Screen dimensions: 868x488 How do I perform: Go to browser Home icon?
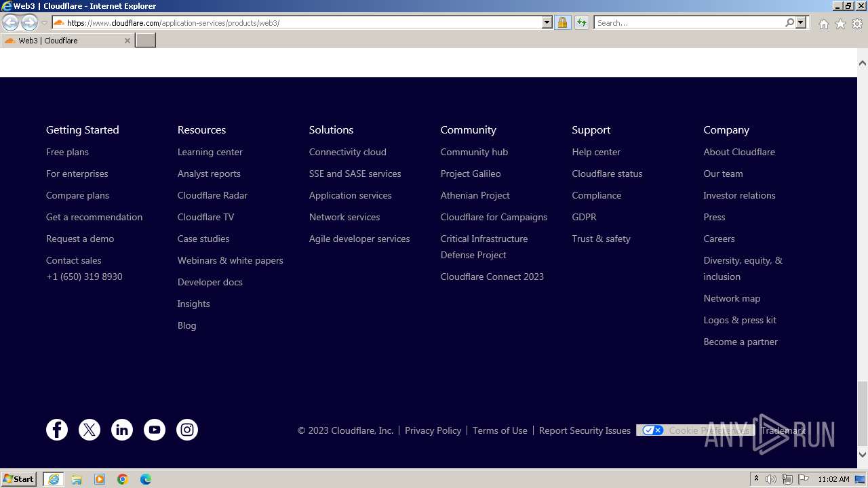coord(823,24)
